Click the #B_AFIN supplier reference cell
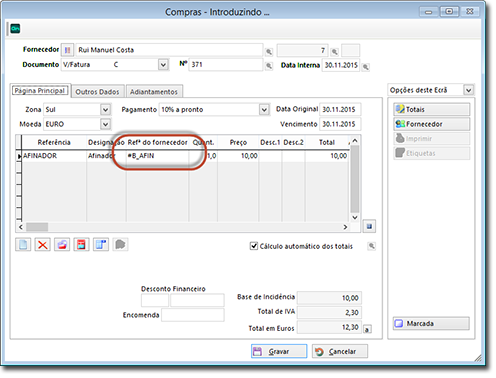Viewport: 496px width, 378px height. [x=157, y=156]
